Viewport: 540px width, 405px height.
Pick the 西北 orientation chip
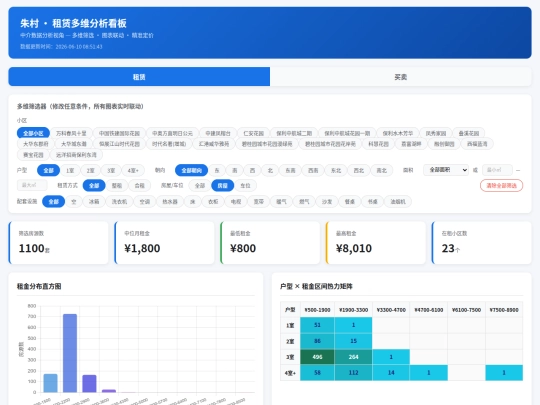pos(359,170)
